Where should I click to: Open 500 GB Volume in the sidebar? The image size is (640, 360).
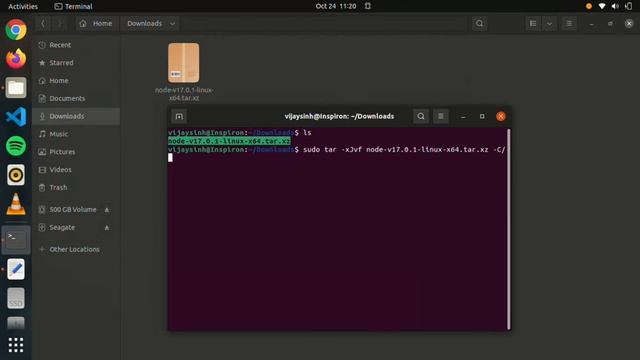pyautogui.click(x=73, y=209)
